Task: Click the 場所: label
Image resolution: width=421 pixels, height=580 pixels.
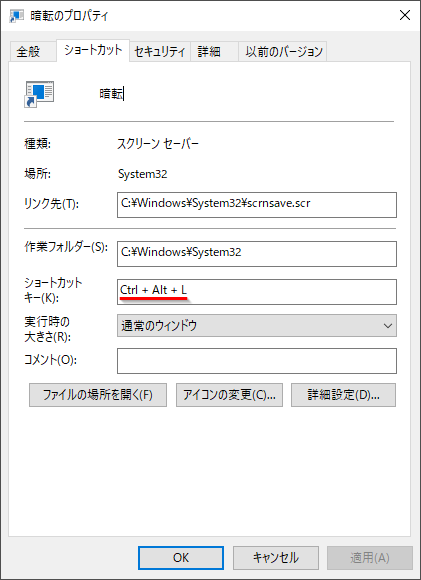Action: coord(37,173)
